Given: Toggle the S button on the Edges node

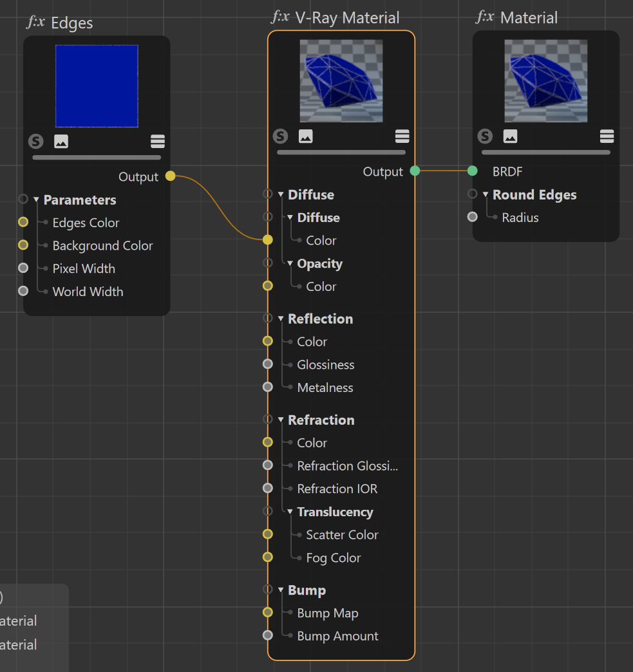Looking at the screenshot, I should [x=36, y=142].
